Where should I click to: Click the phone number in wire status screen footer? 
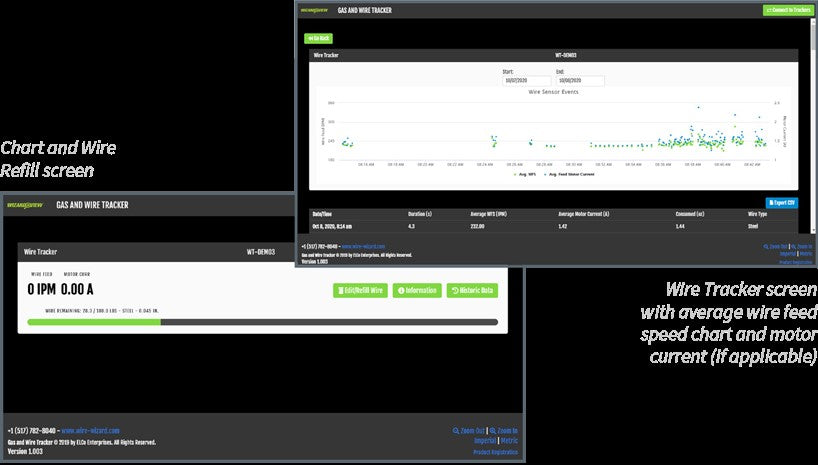pyautogui.click(x=31, y=431)
